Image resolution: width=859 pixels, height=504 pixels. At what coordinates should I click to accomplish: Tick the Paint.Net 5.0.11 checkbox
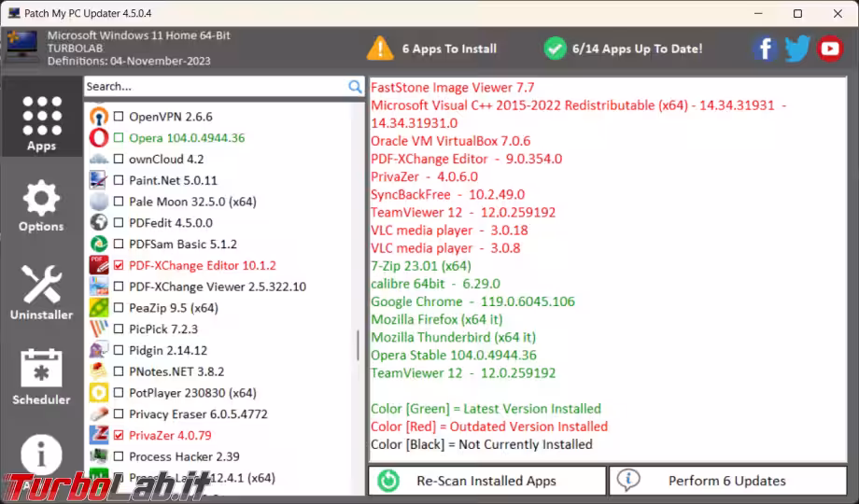coord(119,181)
